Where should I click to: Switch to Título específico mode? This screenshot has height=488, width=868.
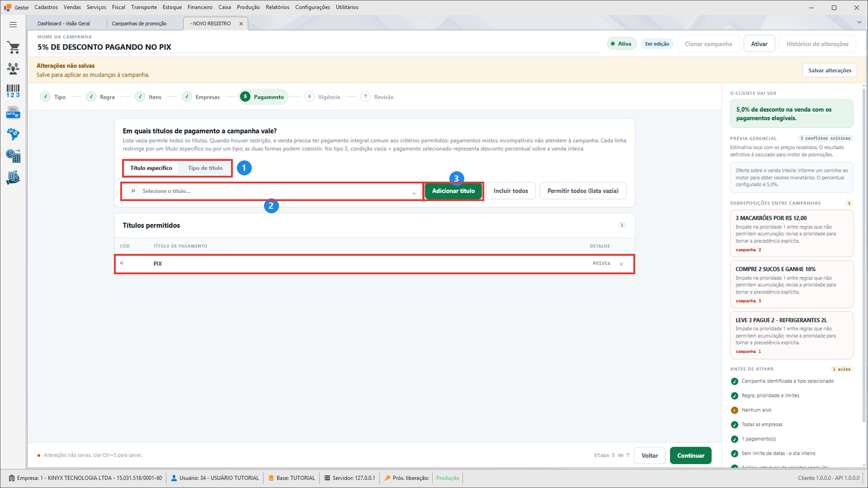[x=151, y=168]
